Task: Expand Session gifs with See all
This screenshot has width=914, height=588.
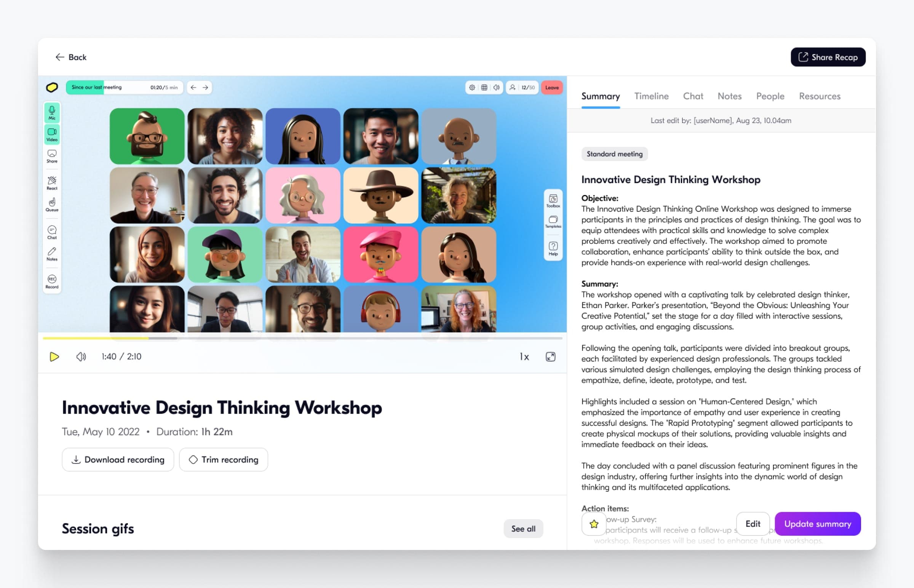Action: (523, 529)
